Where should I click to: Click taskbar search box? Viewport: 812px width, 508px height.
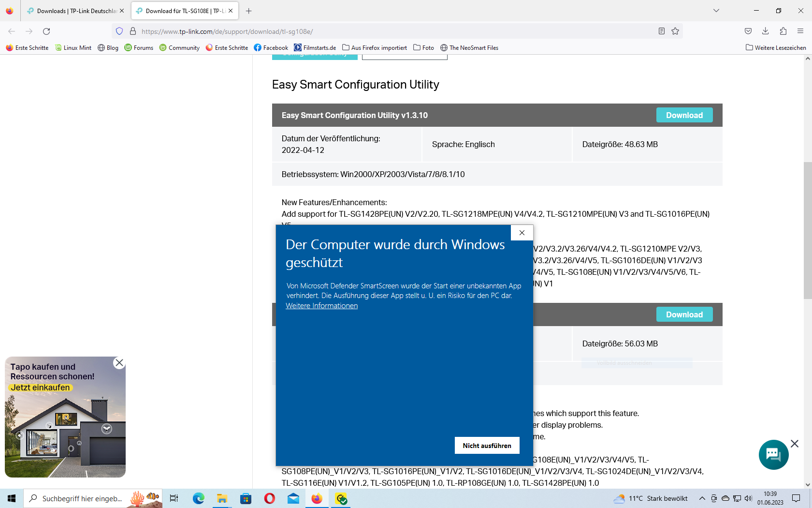(93, 498)
